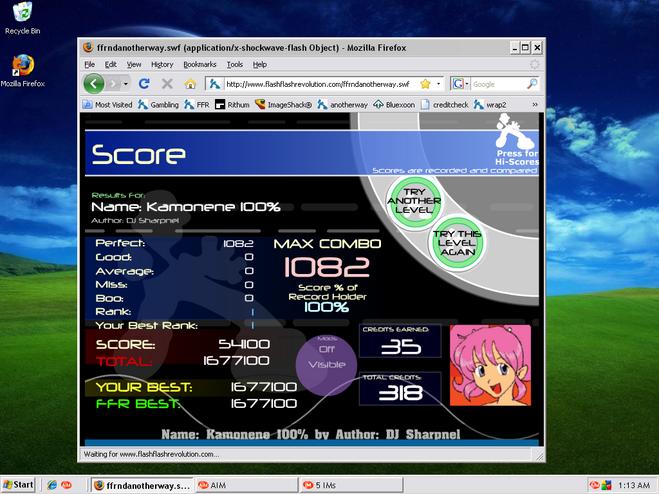Click Try This Level Again button
Screen dimensions: 659x494
click(x=457, y=243)
